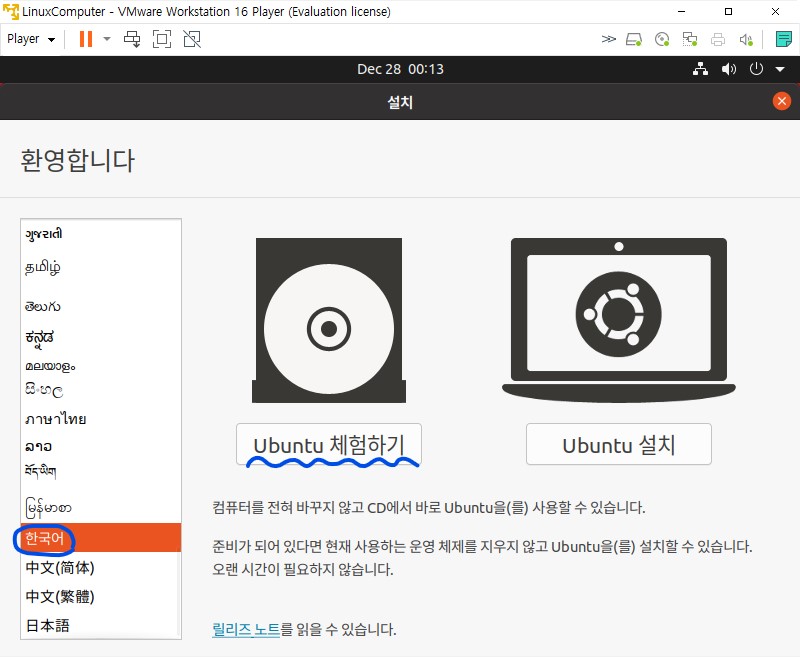
Task: Select the Thai language entry ภาษาไทย
Action: [101, 419]
